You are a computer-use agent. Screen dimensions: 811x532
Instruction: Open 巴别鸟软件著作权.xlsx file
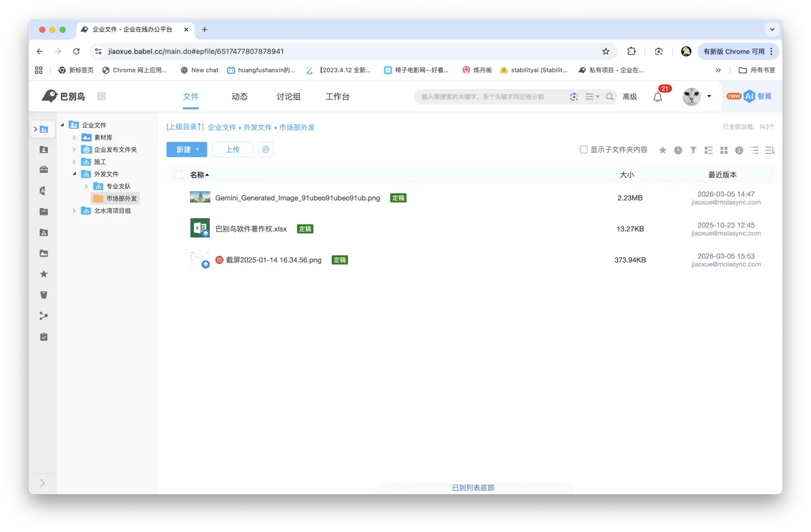pos(251,229)
